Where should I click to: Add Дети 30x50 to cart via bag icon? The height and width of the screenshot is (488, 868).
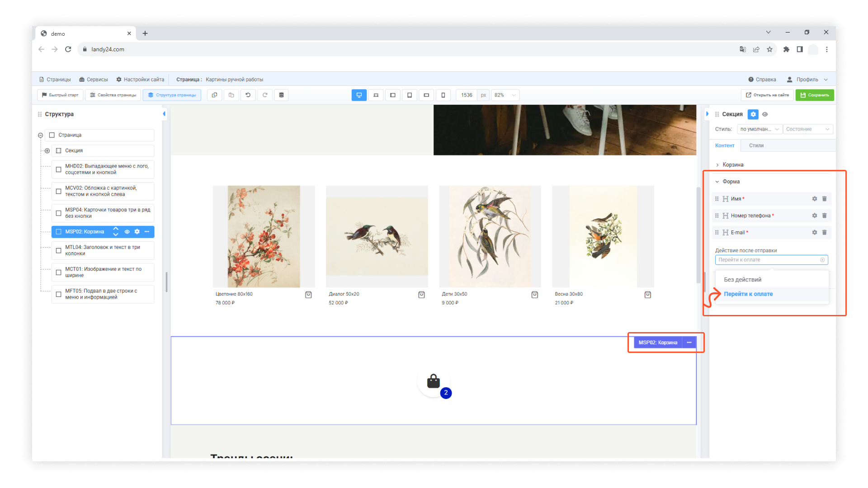[x=535, y=295]
